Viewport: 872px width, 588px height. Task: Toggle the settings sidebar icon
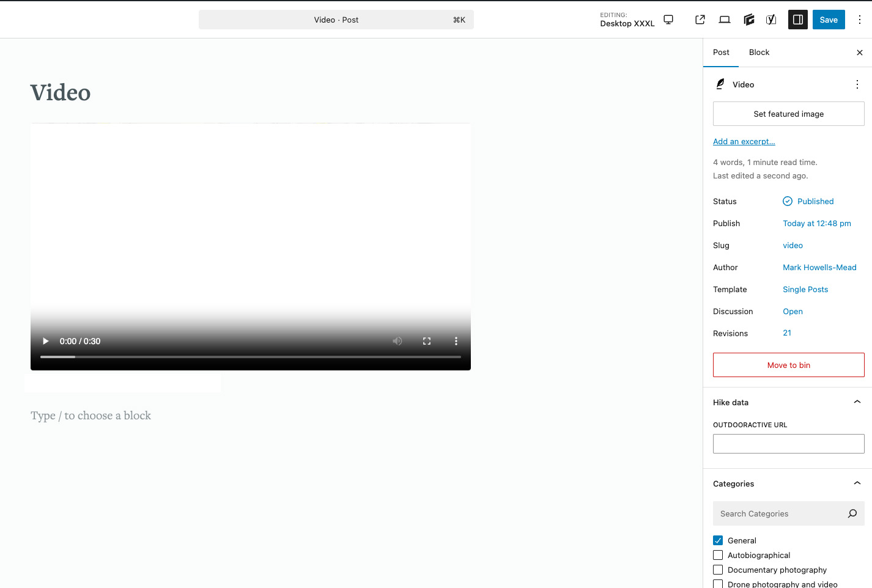(798, 20)
